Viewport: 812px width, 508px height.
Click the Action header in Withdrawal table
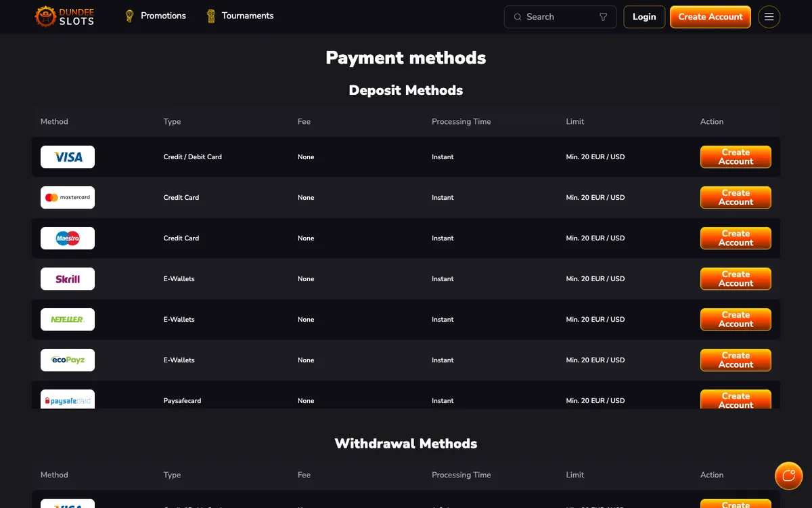pos(712,475)
